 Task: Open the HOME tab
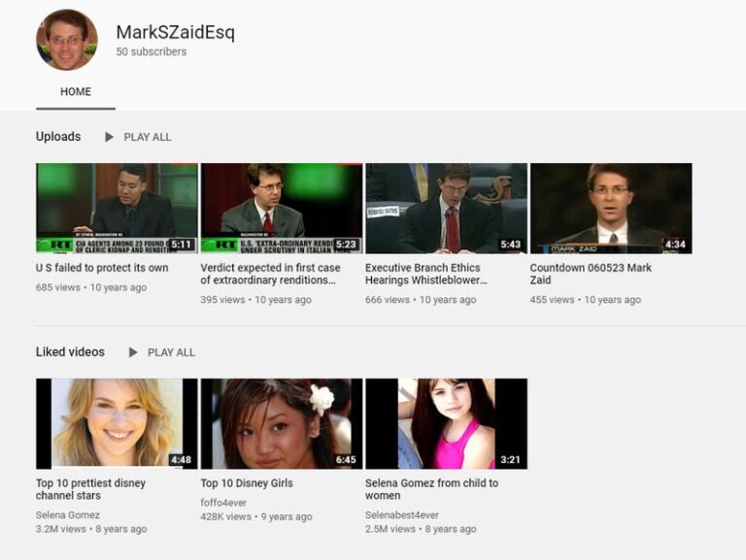[x=76, y=92]
